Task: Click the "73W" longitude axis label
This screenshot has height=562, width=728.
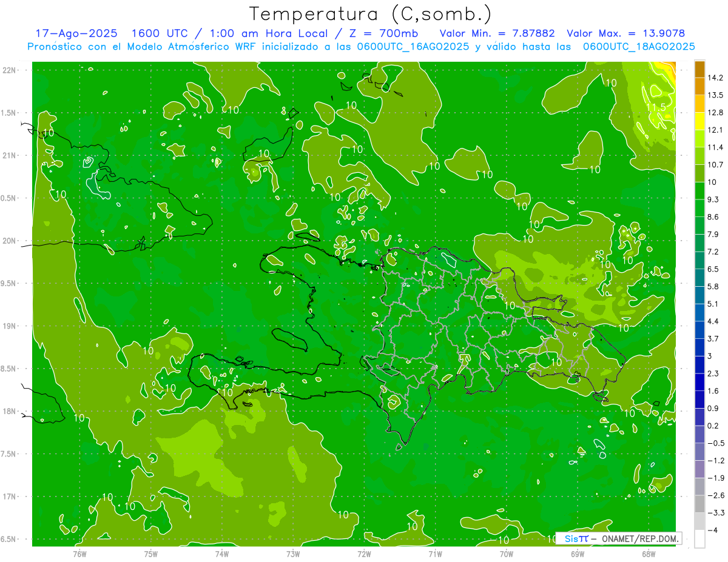Action: tap(293, 554)
